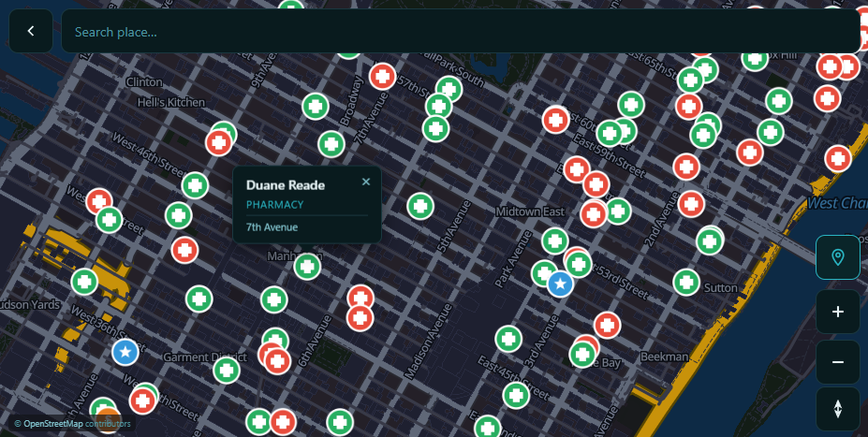The width and height of the screenshot is (868, 437).
Task: Click the Sutton neighborhood label
Action: (x=721, y=287)
